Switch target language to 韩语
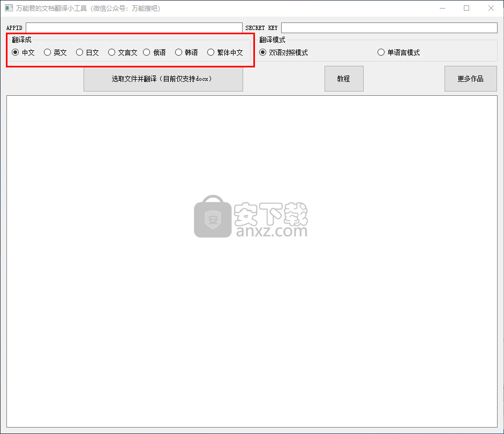Image resolution: width=504 pixels, height=434 pixels. point(179,52)
